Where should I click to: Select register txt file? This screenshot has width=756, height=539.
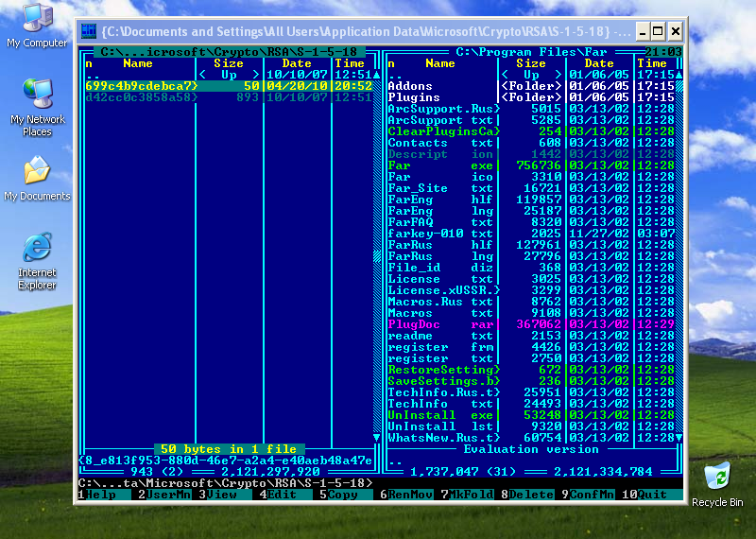531,358
